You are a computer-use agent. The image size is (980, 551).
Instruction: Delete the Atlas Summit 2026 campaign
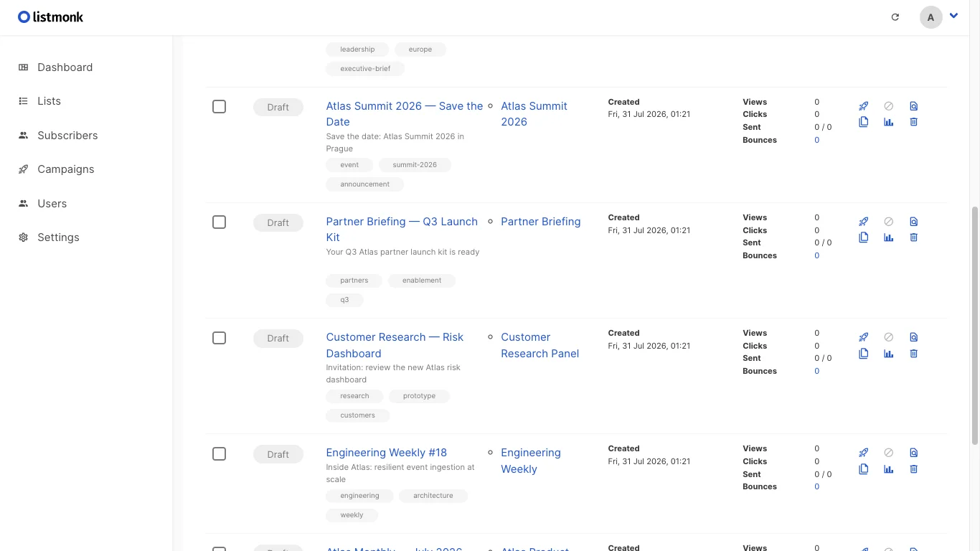[913, 122]
